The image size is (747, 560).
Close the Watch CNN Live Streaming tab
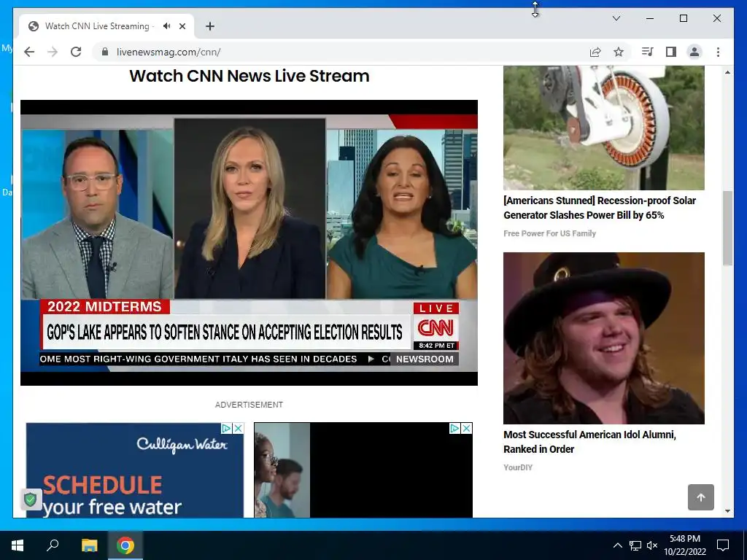[x=182, y=26]
